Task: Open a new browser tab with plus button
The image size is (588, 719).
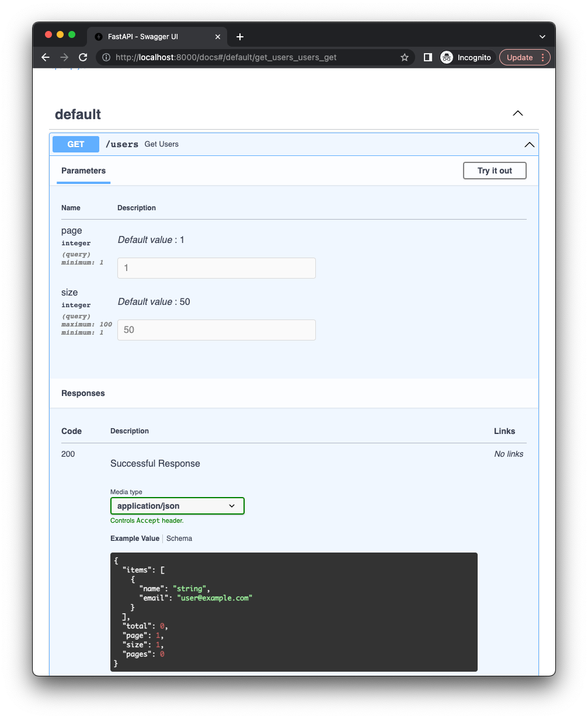Action: pyautogui.click(x=239, y=36)
